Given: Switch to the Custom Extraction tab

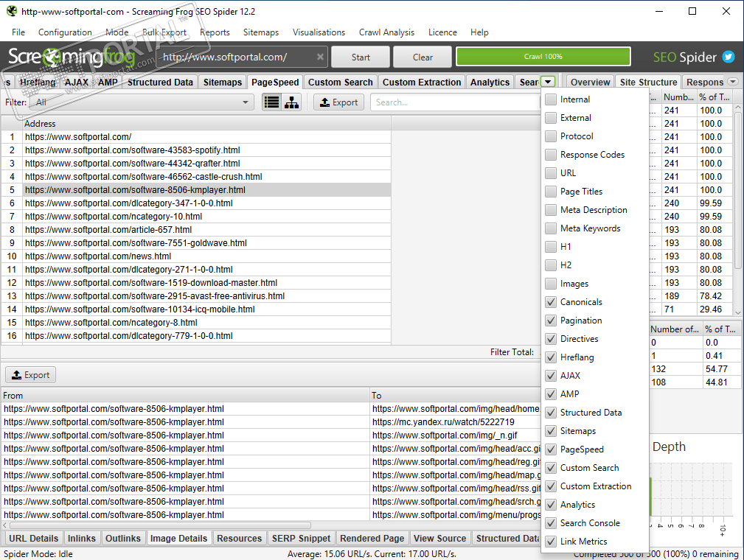Looking at the screenshot, I should [422, 82].
